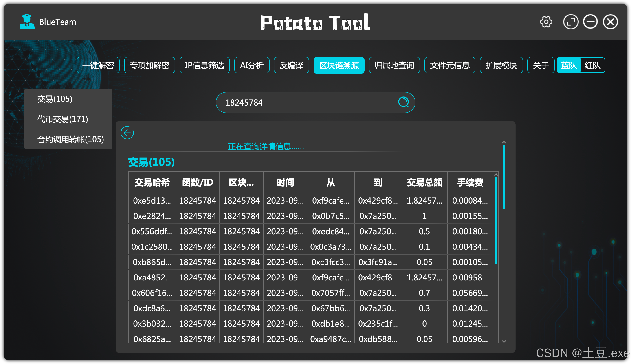Screen dimensions: 631x364
Task: Click the back arrow icon
Action: [x=127, y=133]
